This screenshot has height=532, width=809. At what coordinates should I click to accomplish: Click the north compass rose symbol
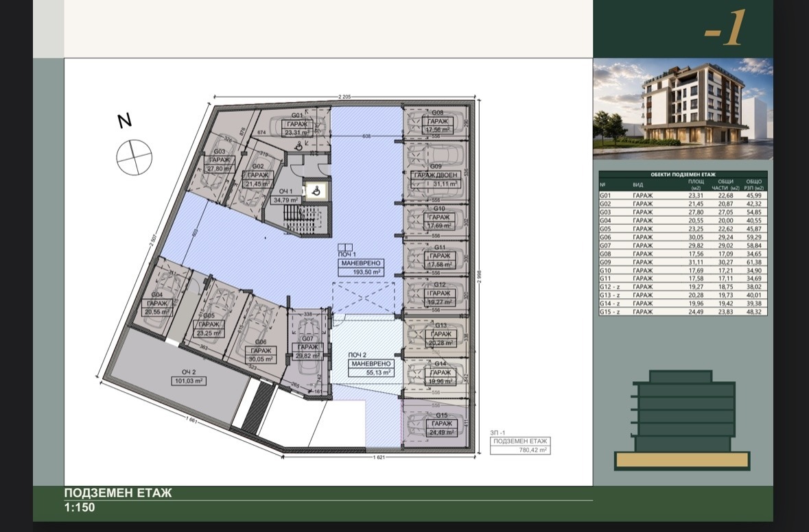(134, 157)
